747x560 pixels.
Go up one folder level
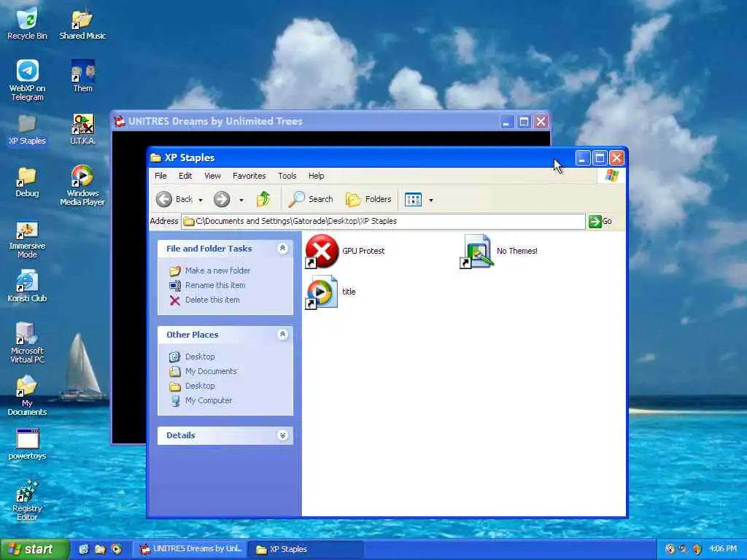(263, 199)
